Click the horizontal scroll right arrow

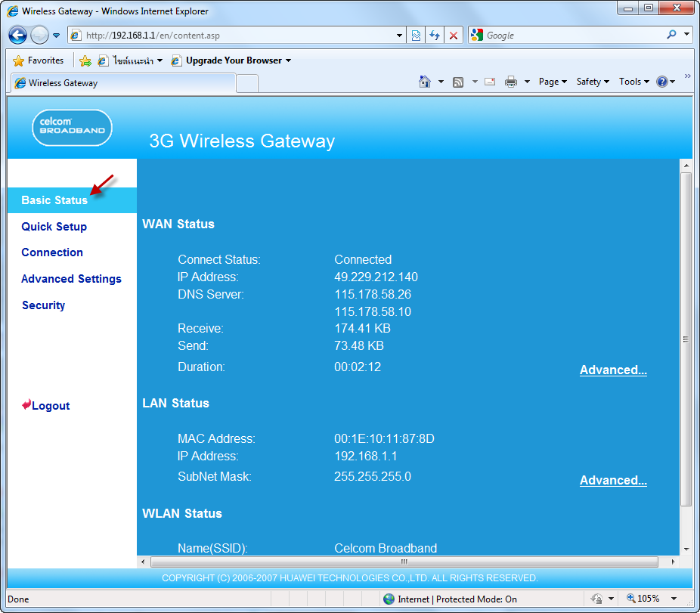pos(672,562)
